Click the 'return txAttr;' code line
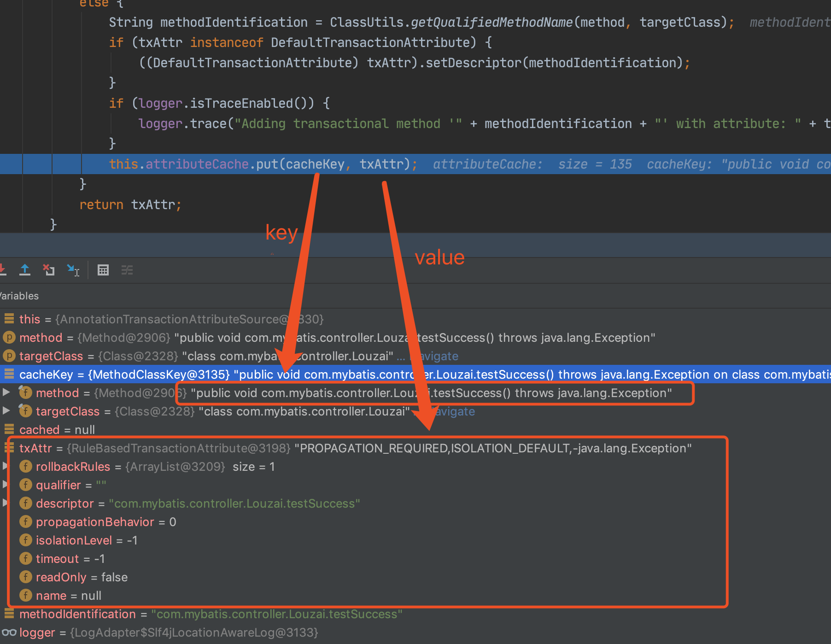The image size is (831, 644). [131, 205]
